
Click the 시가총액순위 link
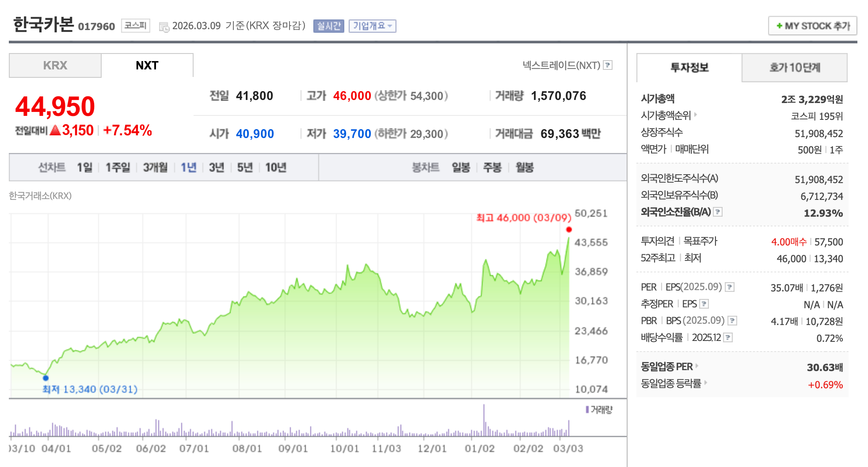(666, 115)
